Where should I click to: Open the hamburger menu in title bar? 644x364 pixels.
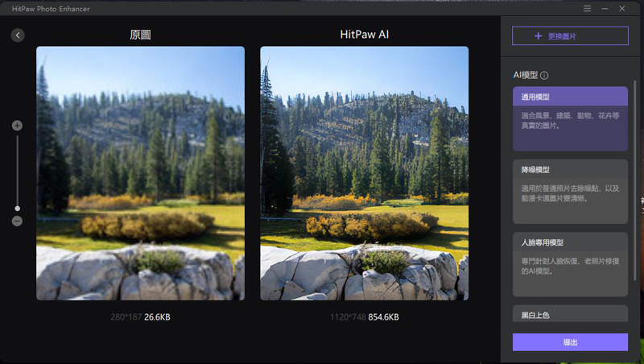tap(588, 9)
